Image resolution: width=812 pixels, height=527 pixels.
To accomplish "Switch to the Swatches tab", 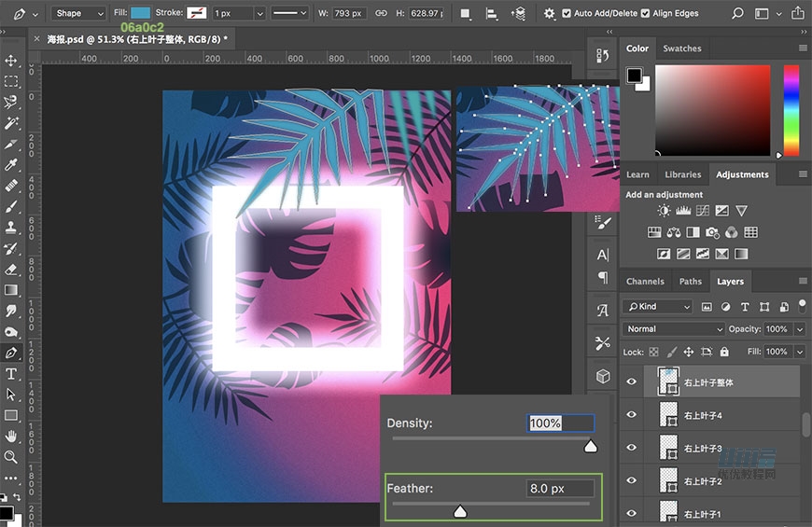I will (681, 49).
